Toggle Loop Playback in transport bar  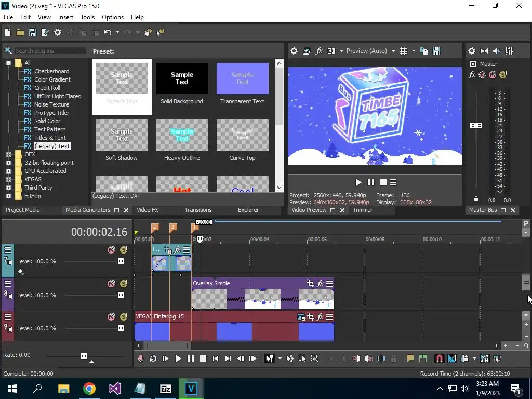tap(153, 358)
